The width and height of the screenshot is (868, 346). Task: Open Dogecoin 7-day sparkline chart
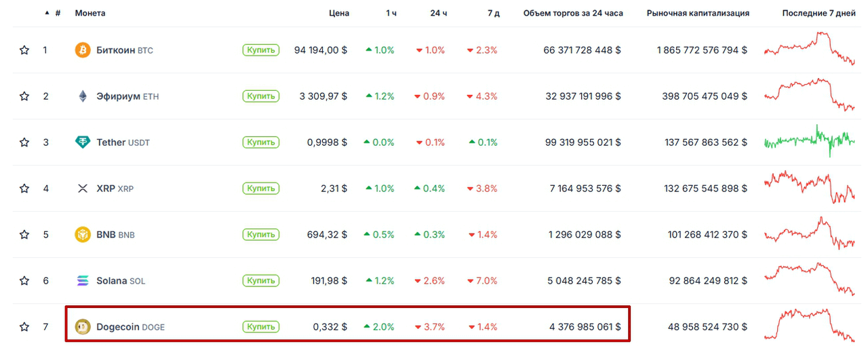click(x=810, y=325)
